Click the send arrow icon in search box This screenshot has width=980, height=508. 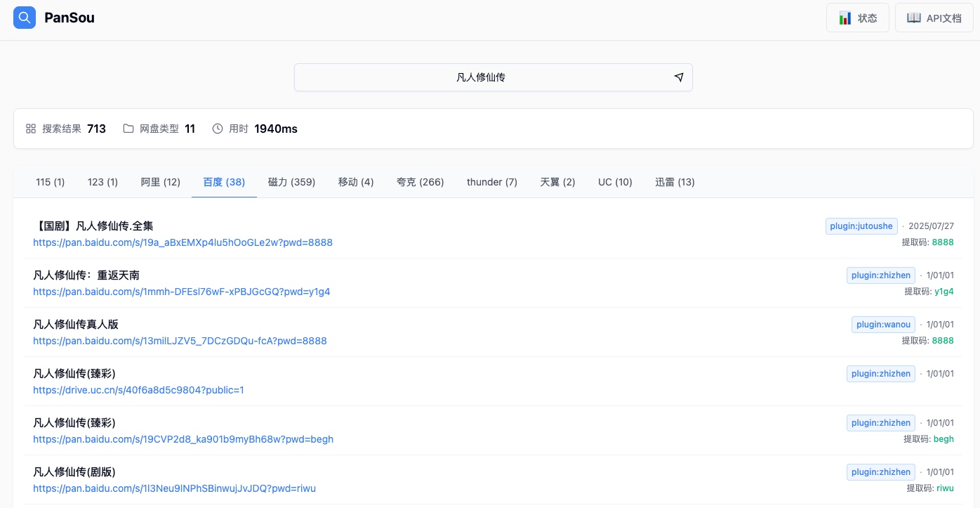pyautogui.click(x=679, y=77)
